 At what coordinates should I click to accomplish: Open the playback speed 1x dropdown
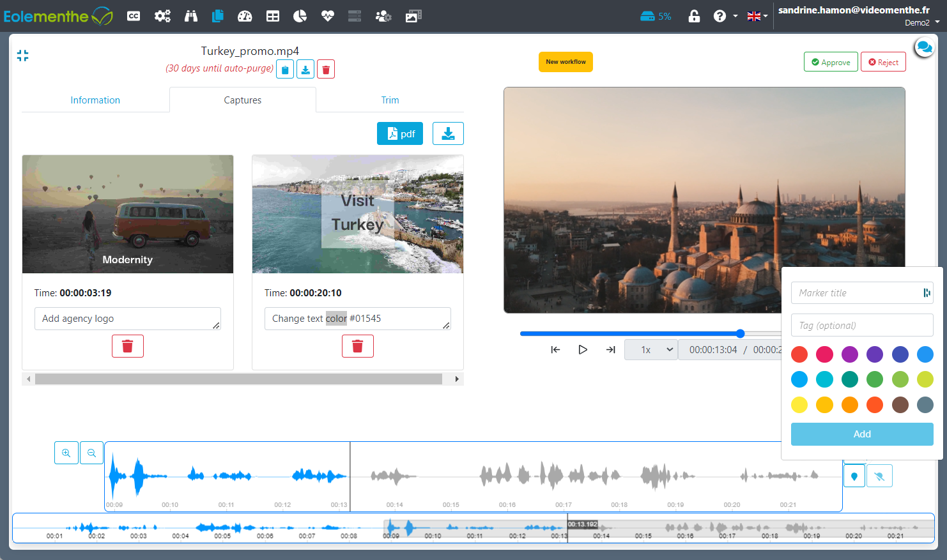(651, 350)
